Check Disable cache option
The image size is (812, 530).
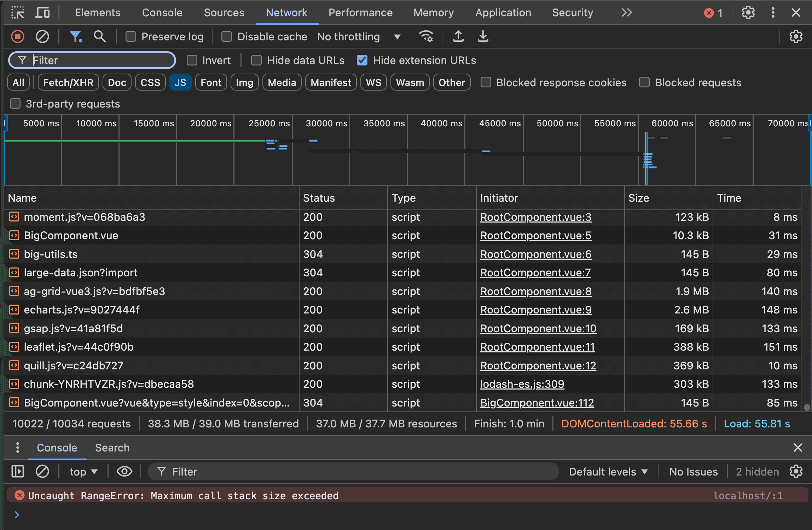[x=227, y=37]
